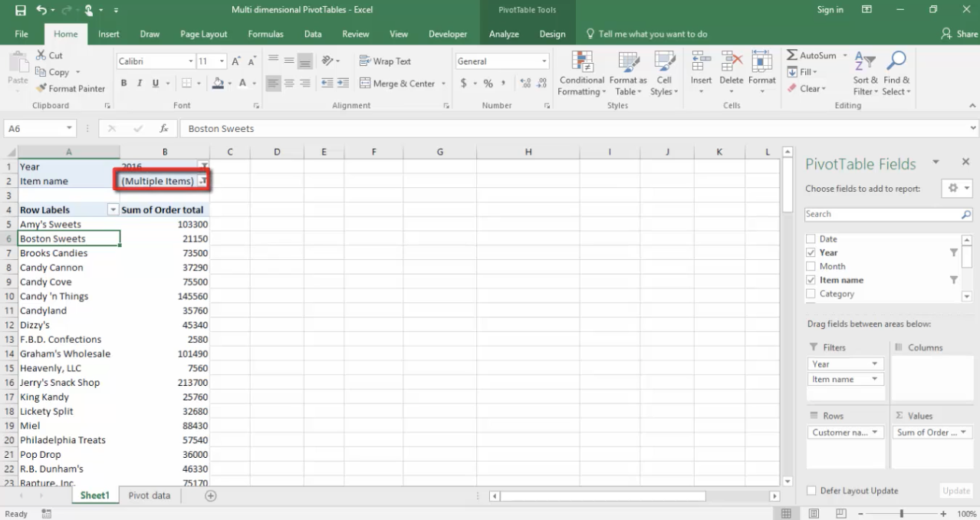Viewport: 980px width, 520px height.
Task: Open Customer name field dropdown in Rows area
Action: click(x=875, y=433)
